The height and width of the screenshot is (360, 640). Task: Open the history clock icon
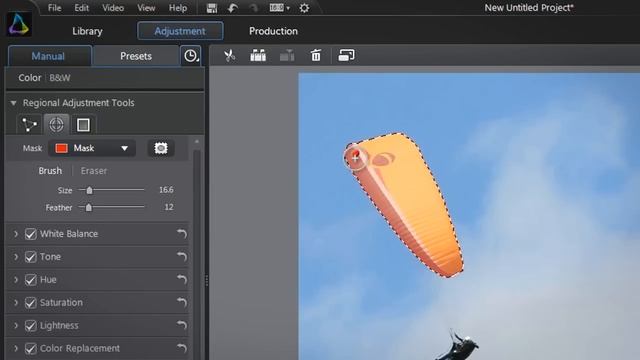[191, 56]
